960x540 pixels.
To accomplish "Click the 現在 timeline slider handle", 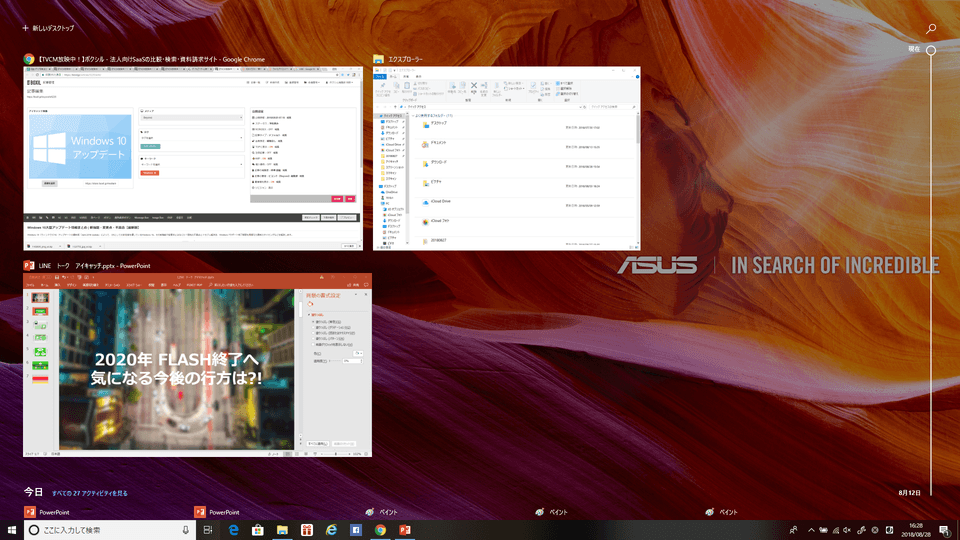I will point(931,50).
